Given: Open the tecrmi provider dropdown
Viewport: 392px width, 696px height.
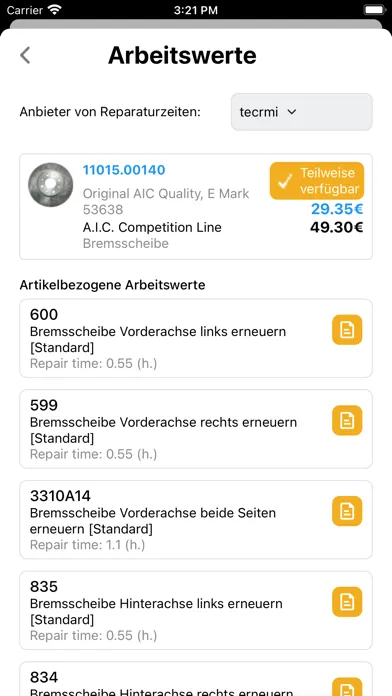Looking at the screenshot, I should [x=301, y=112].
